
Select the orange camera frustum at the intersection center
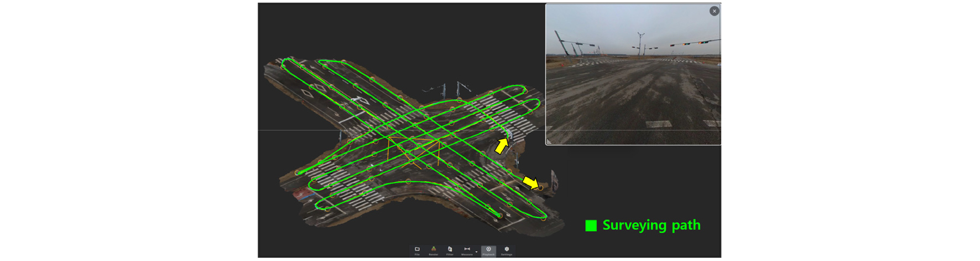click(413, 149)
